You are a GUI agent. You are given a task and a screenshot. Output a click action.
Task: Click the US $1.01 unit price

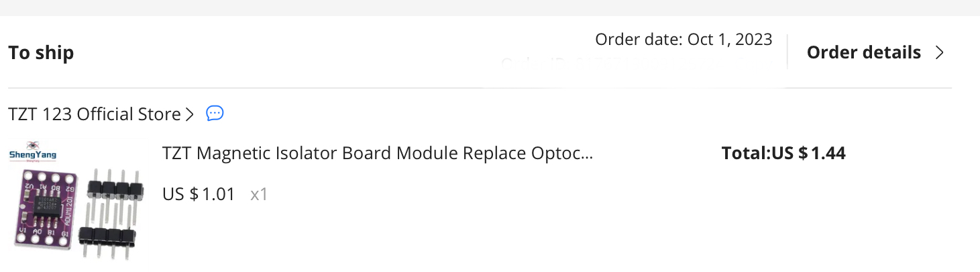click(199, 195)
